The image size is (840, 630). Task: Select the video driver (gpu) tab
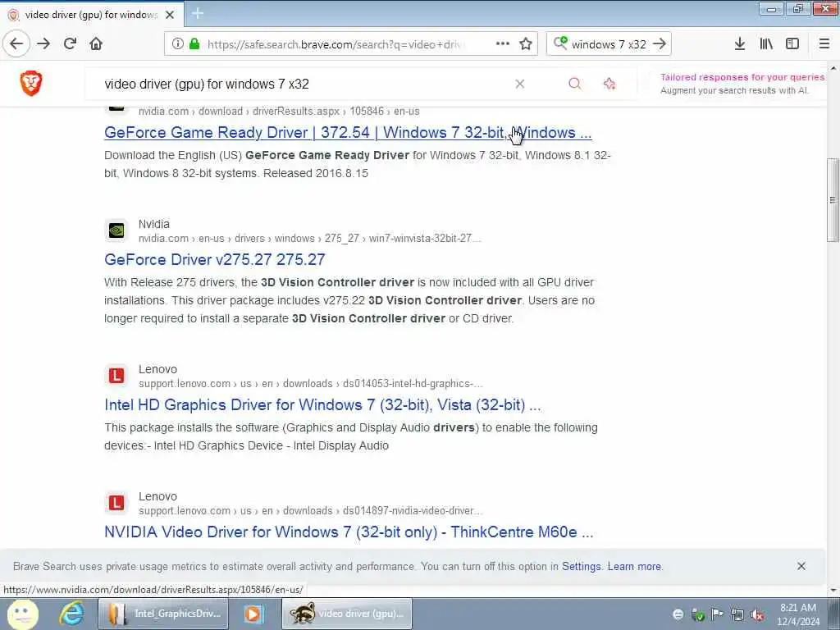(92, 15)
